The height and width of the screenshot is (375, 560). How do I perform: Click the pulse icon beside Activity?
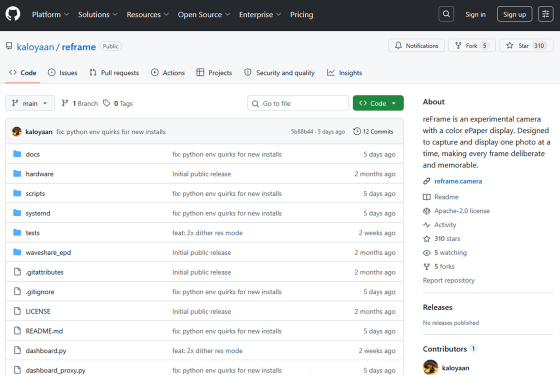pos(426,225)
